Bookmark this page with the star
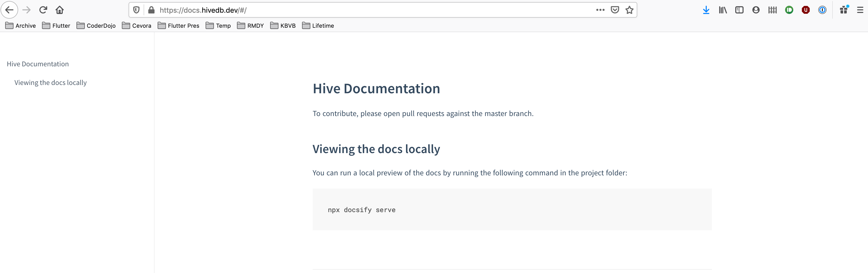Screen dimensions: 868x273 click(629, 10)
